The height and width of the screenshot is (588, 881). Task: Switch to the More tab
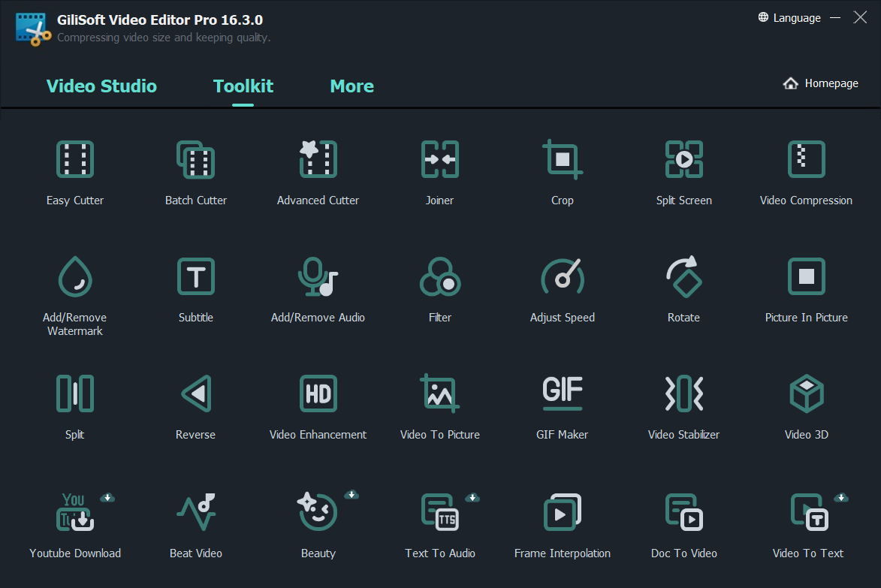point(351,86)
